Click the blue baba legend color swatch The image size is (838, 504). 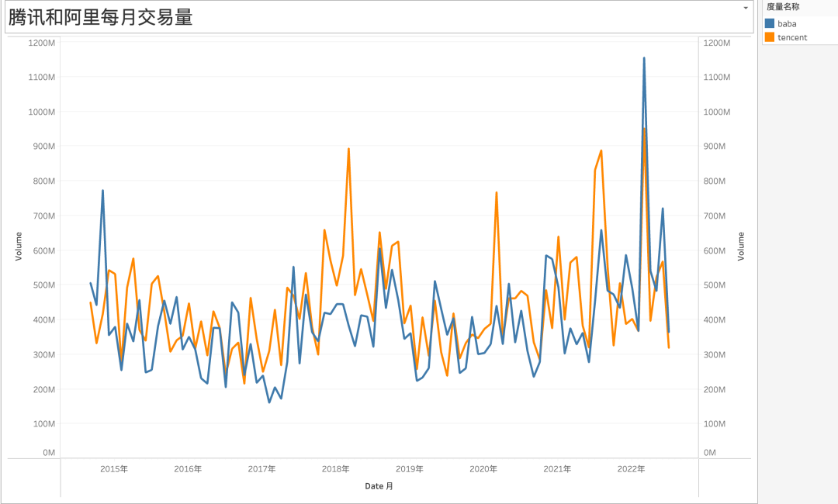pos(770,24)
